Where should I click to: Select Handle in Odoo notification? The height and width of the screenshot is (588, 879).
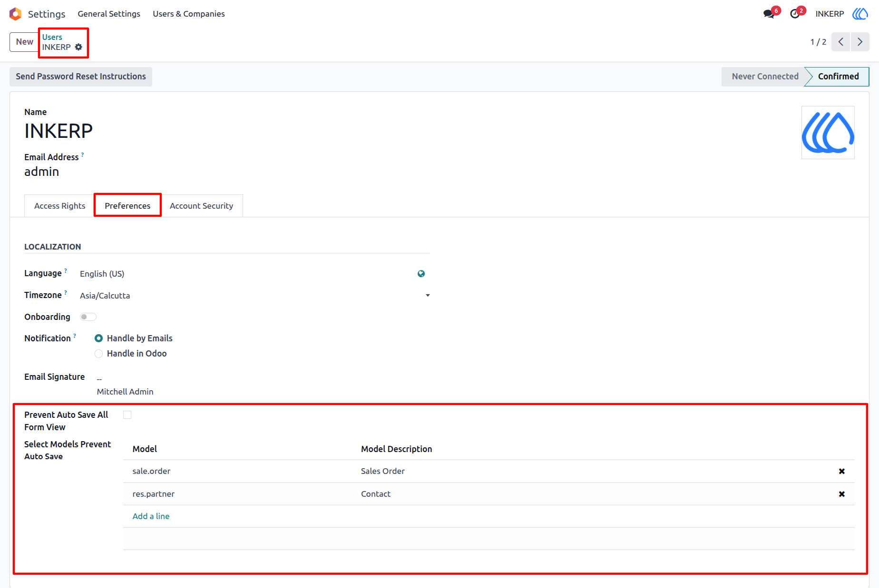(x=98, y=354)
